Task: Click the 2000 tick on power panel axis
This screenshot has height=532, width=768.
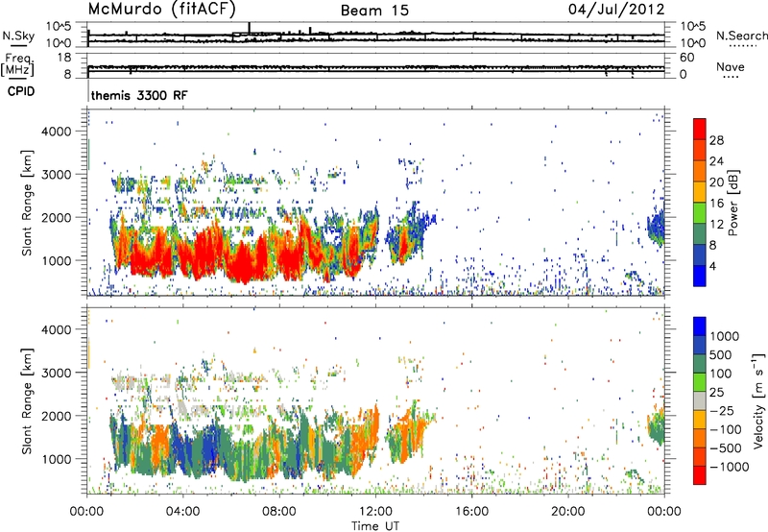Action: (x=56, y=217)
